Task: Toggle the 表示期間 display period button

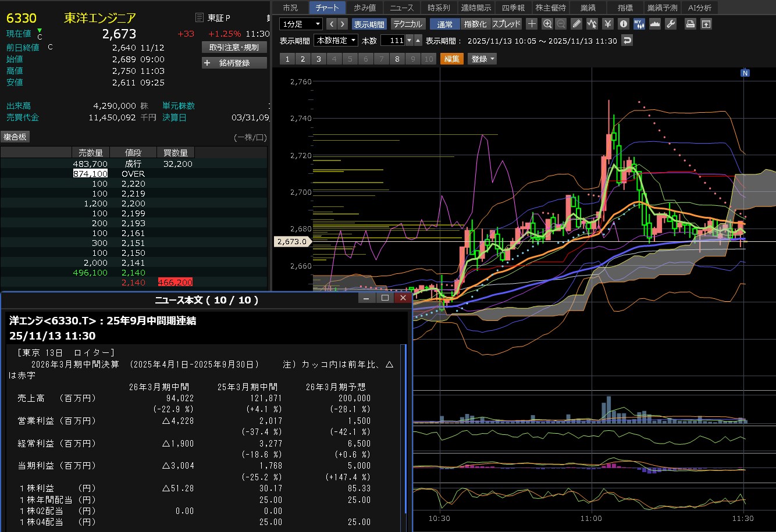Action: (369, 24)
